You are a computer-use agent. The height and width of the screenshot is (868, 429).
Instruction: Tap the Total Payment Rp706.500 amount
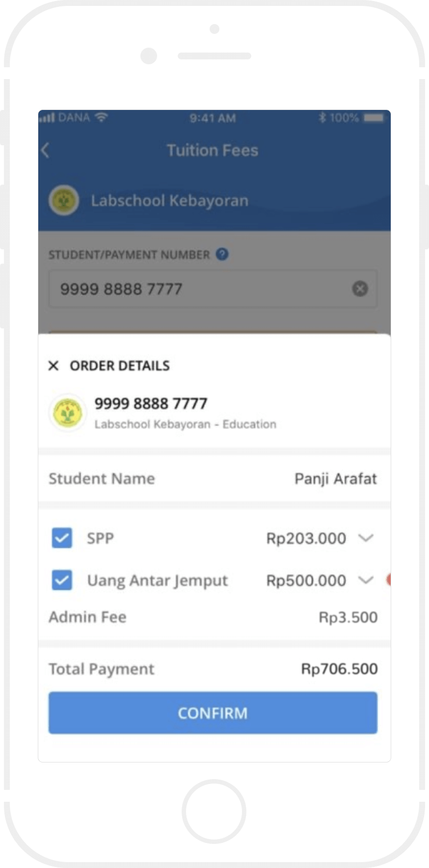click(x=339, y=669)
